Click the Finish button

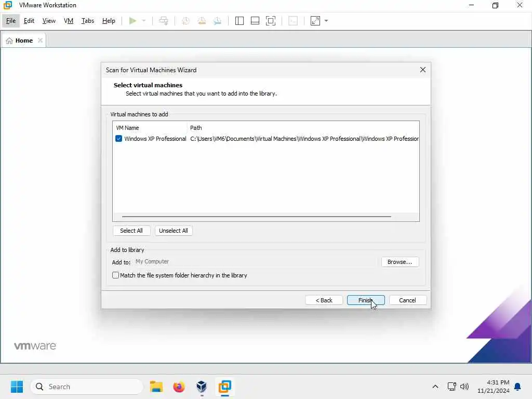(366, 300)
